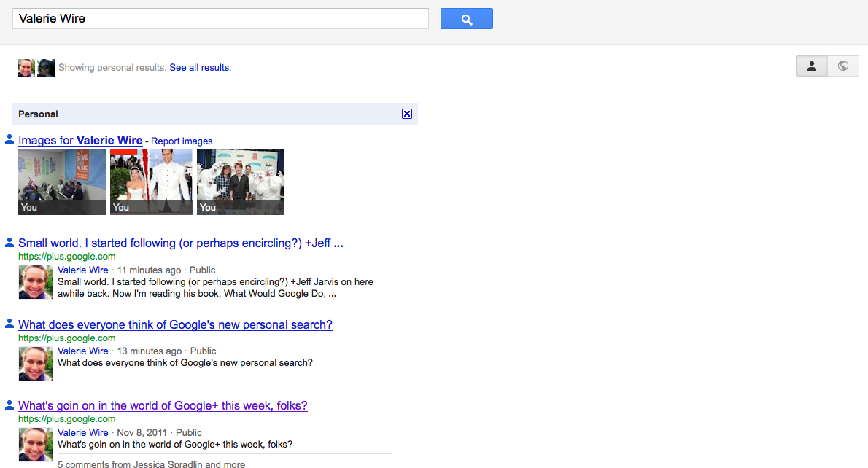868x468 pixels.
Task: Click first small avatar next to Showing personal results
Action: [x=26, y=68]
